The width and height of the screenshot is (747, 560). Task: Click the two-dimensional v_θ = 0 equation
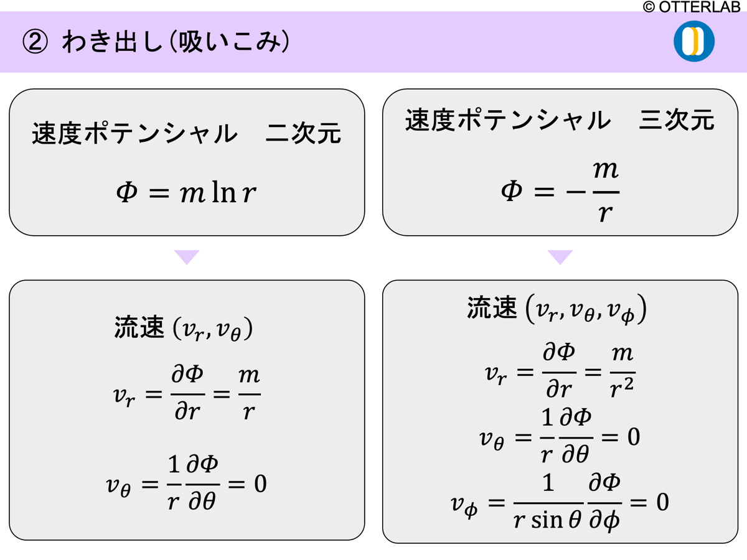[x=186, y=482]
